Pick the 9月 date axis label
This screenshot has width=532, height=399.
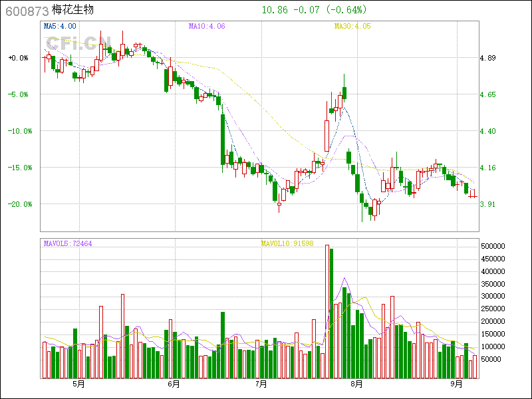point(456,384)
